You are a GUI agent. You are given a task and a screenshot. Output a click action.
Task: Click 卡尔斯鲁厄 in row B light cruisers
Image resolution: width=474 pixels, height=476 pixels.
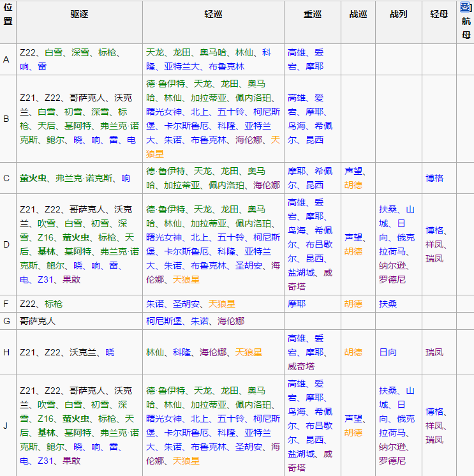(x=186, y=126)
